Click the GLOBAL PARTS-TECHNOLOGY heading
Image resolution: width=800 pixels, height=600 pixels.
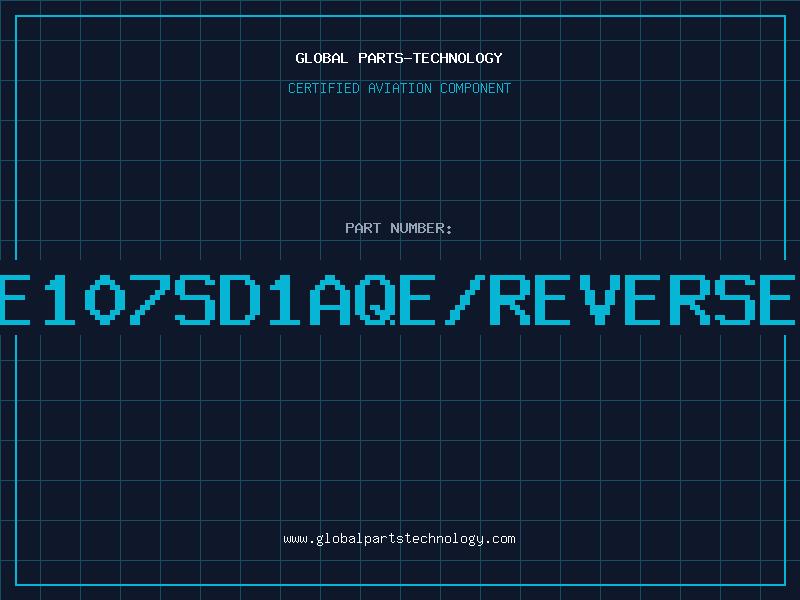pos(399,58)
